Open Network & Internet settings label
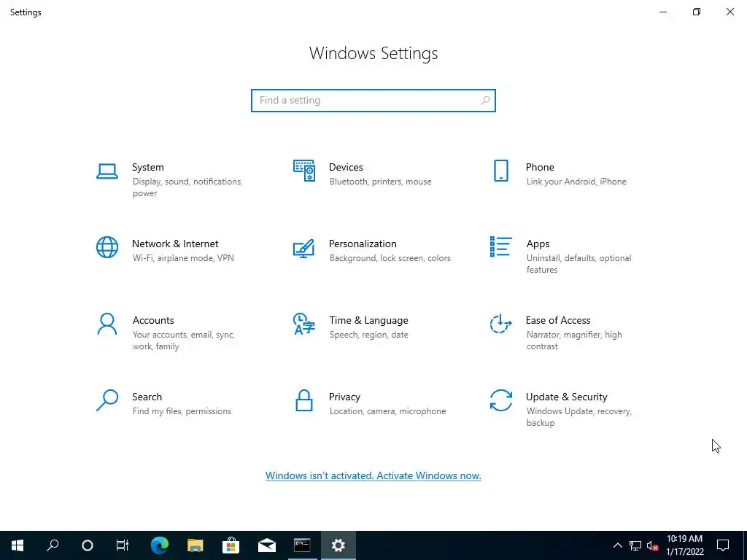Viewport: 747px width, 560px height. (x=175, y=244)
